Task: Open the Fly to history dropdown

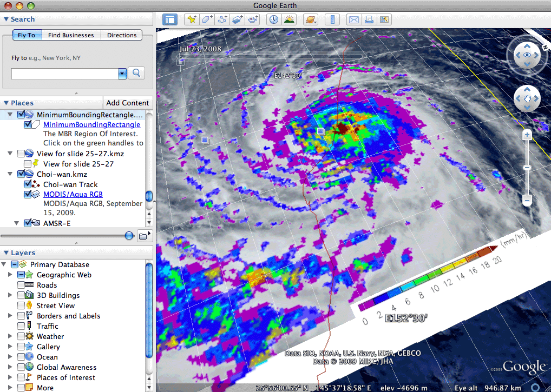Action: [122, 73]
